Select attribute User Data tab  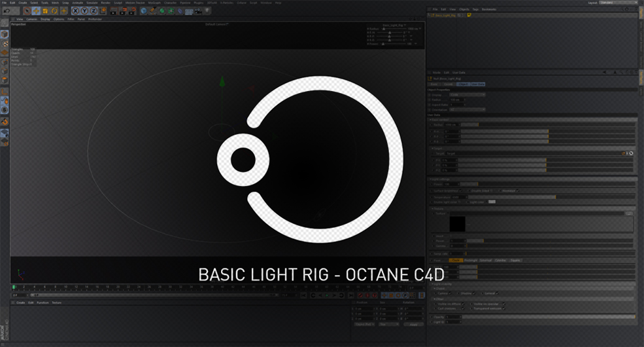click(478, 84)
